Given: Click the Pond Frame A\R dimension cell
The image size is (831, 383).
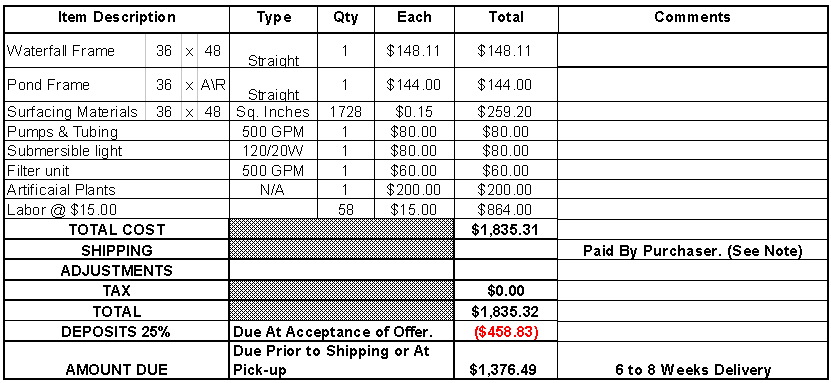Looking at the screenshot, I should 214,85.
